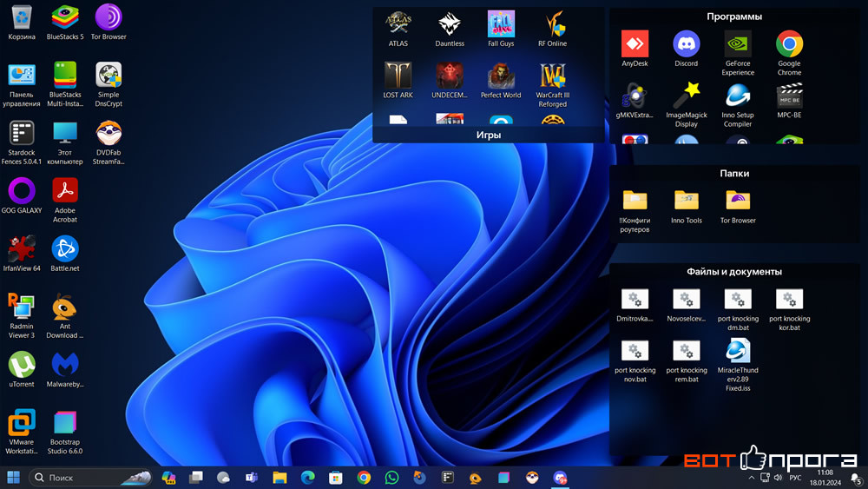
Task: Switch input language via РУС indicator
Action: tap(795, 478)
